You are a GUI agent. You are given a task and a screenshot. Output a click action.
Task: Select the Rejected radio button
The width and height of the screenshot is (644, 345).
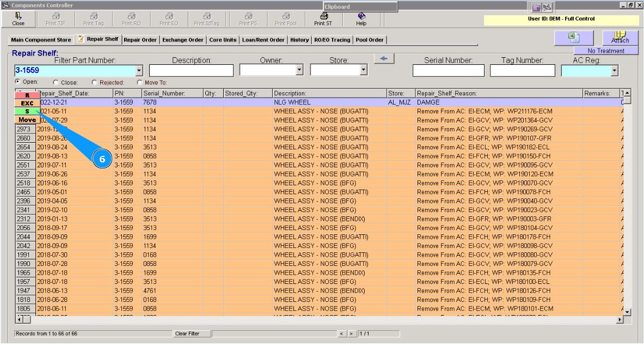click(x=95, y=82)
